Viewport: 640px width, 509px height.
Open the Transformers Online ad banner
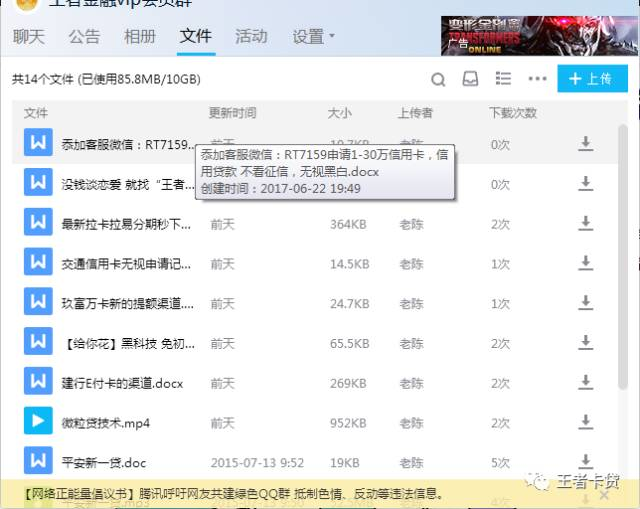pyautogui.click(x=540, y=36)
